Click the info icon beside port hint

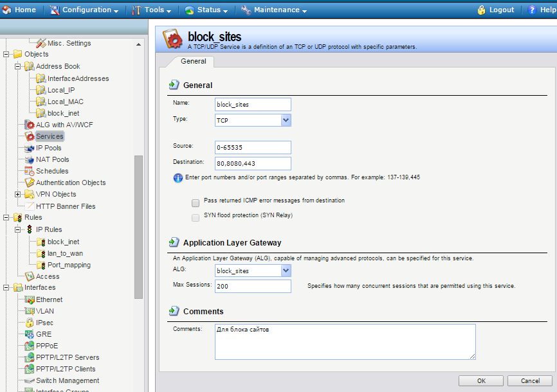coord(178,177)
